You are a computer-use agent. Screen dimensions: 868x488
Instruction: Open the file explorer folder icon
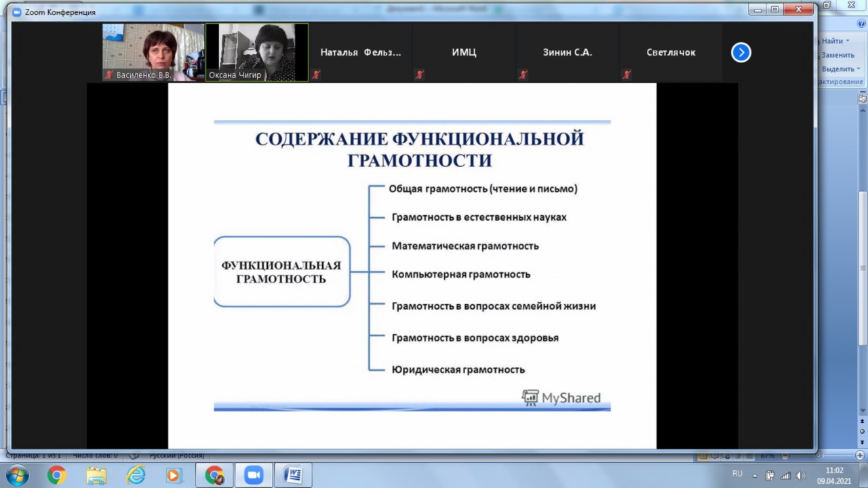tap(96, 475)
